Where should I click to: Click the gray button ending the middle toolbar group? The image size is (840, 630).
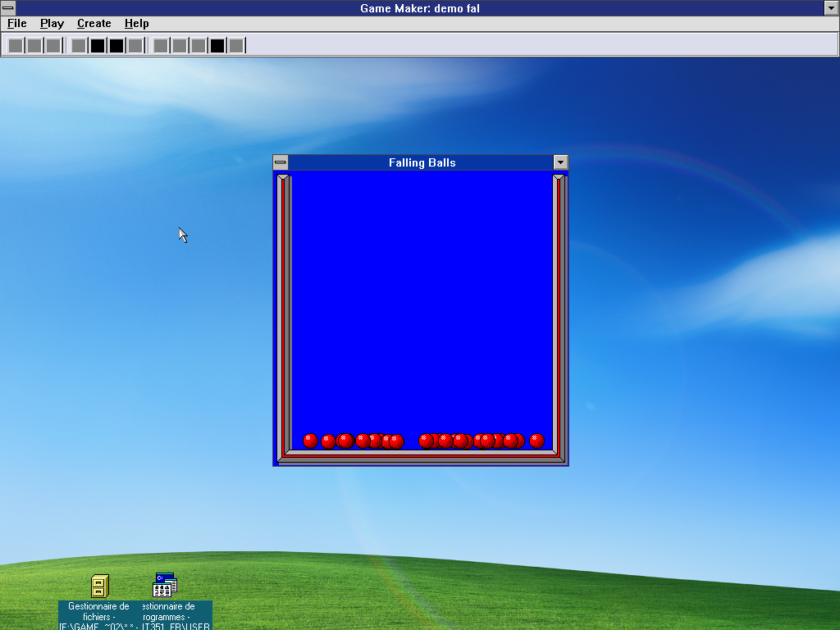coord(135,45)
